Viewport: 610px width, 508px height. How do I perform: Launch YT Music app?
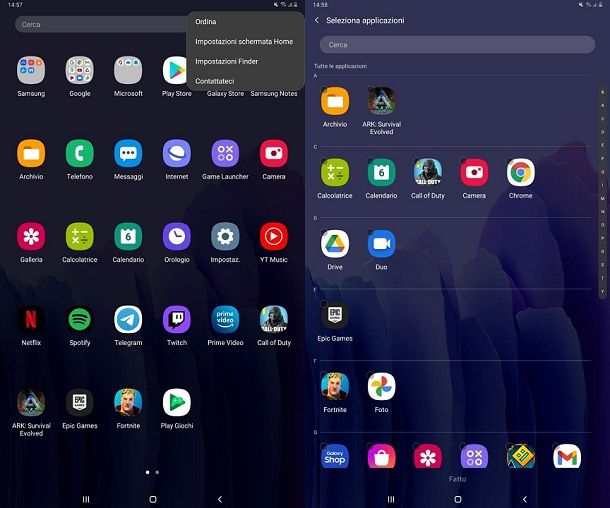click(x=274, y=236)
